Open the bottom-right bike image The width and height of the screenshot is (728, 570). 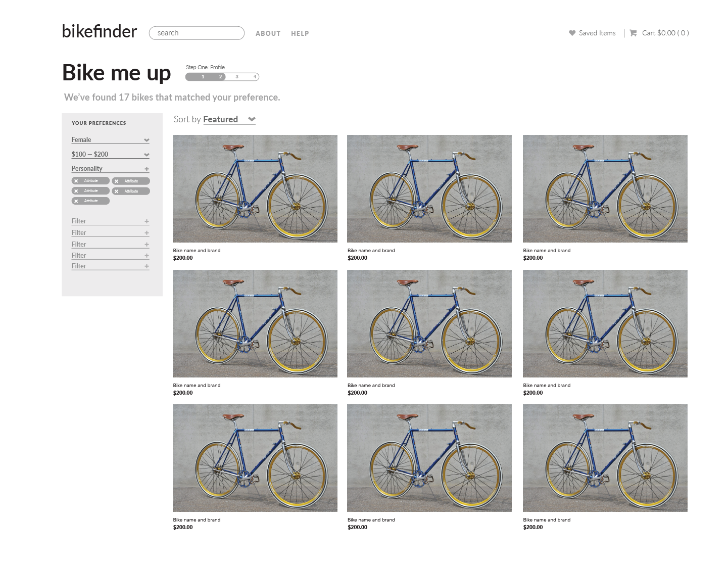(x=605, y=458)
